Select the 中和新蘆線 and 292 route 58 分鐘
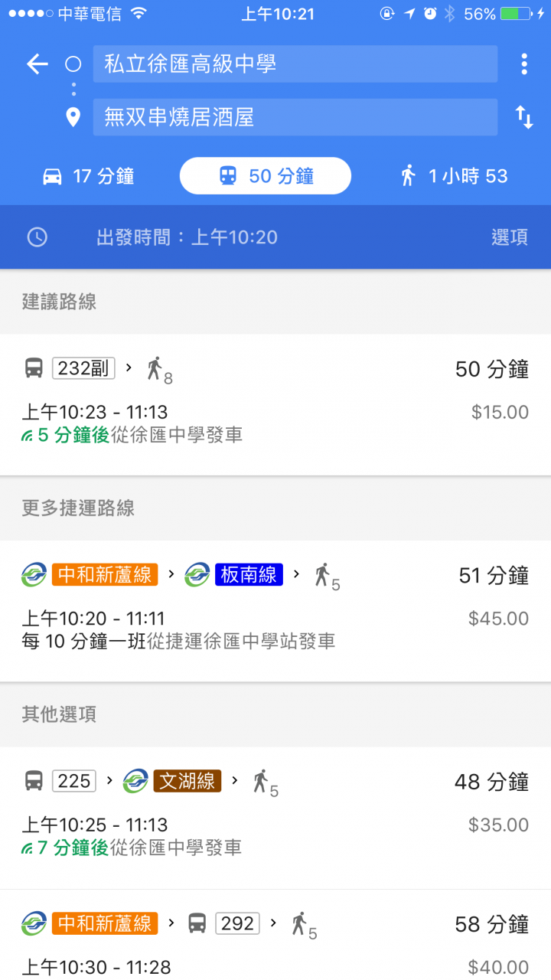The height and width of the screenshot is (980, 551). coord(275,936)
